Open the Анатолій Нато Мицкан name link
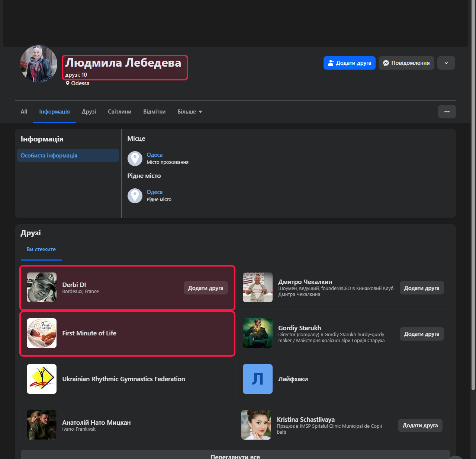 (x=96, y=423)
